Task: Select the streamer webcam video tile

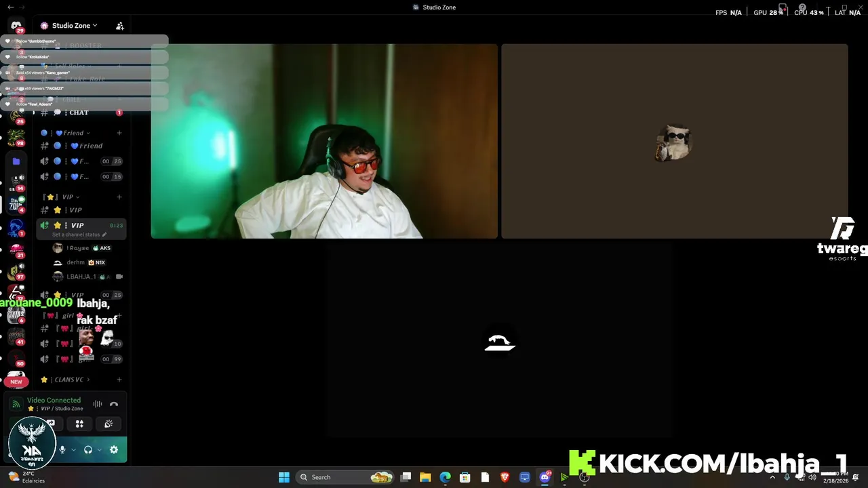Action: [324, 141]
